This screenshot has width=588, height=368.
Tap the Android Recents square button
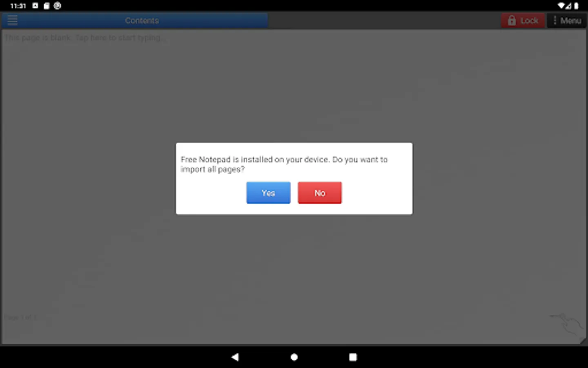[x=353, y=357]
